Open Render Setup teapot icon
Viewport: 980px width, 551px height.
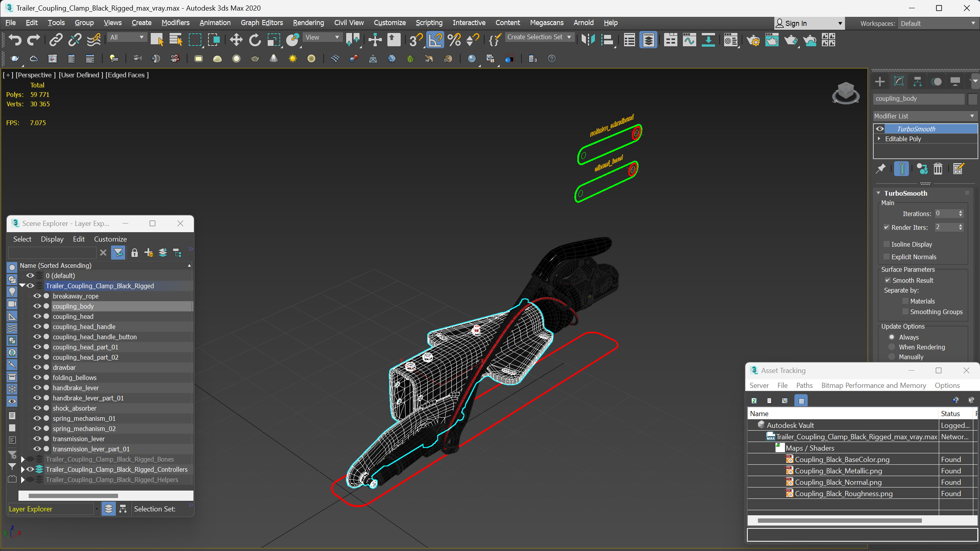[x=753, y=40]
